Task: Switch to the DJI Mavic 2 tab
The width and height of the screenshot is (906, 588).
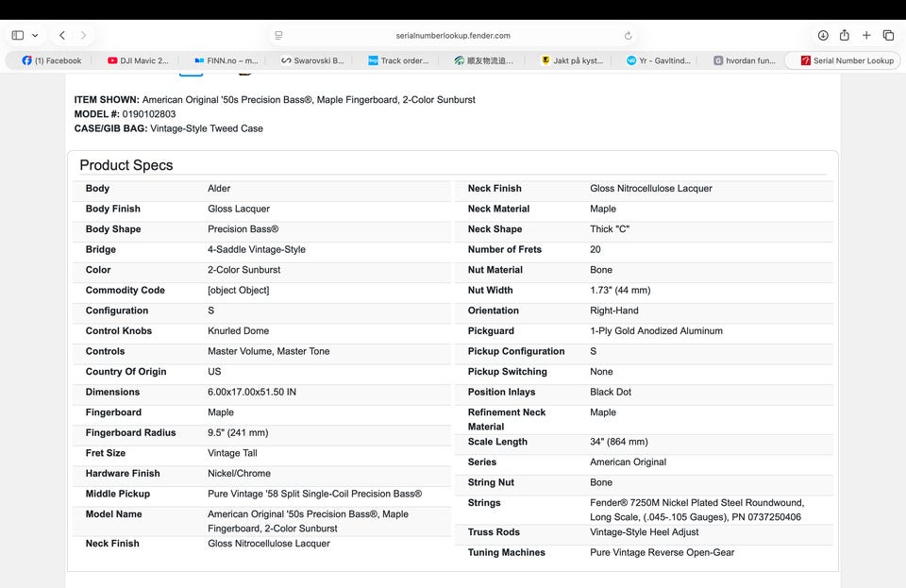Action: 138,60
